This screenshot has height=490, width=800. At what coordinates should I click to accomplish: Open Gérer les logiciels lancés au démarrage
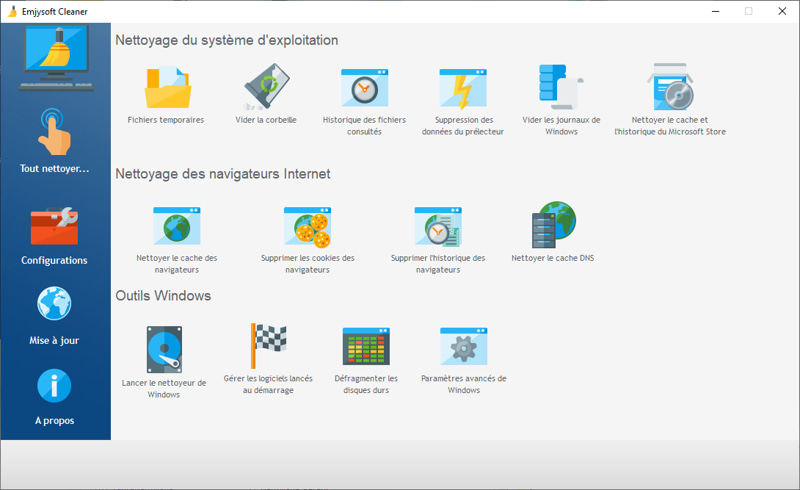click(x=267, y=346)
